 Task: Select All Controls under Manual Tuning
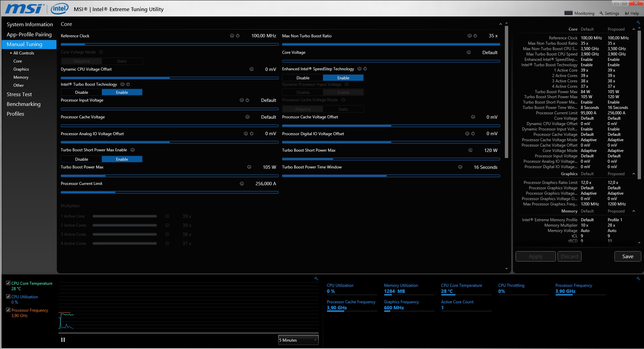[x=24, y=53]
